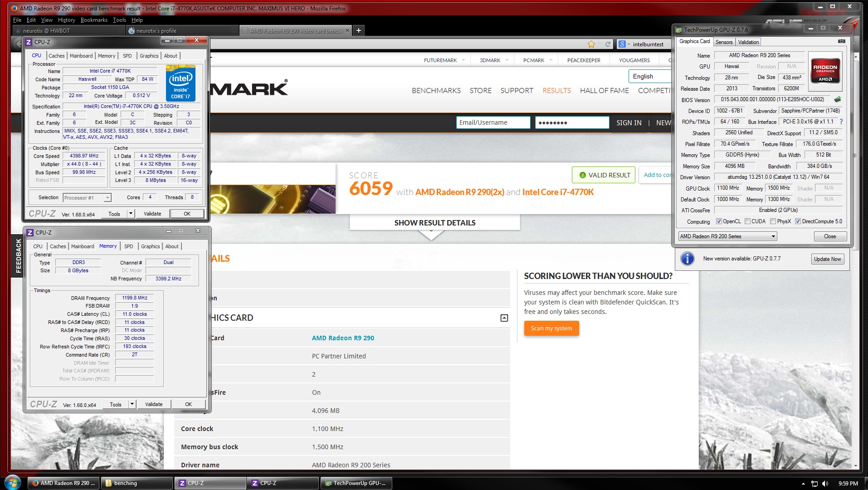Click OK in the CPU-Z Memory window
This screenshot has width=868, height=490.
[188, 404]
